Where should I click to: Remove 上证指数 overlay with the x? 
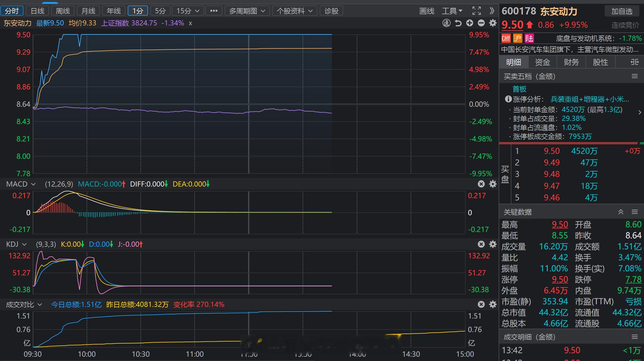pos(190,23)
